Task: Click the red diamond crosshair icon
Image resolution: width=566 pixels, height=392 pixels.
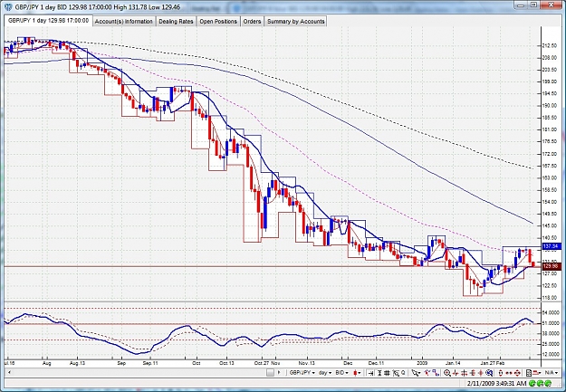Action: [x=481, y=373]
